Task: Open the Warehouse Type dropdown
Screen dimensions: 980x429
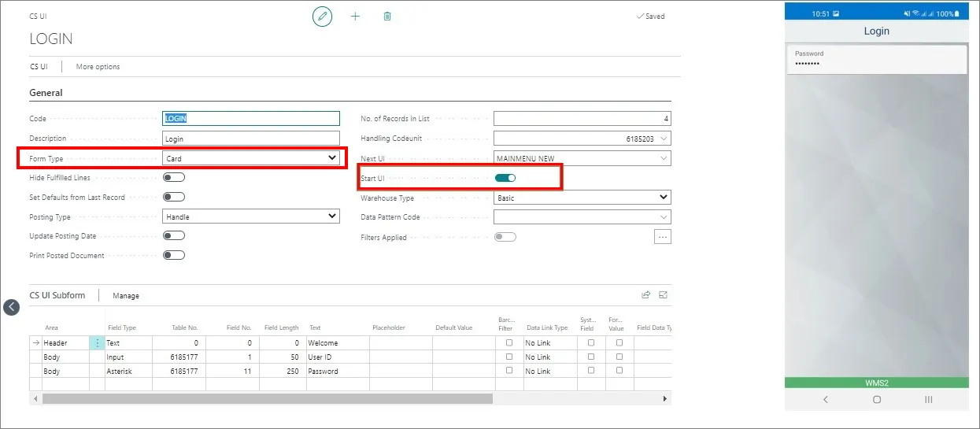Action: pyautogui.click(x=582, y=198)
